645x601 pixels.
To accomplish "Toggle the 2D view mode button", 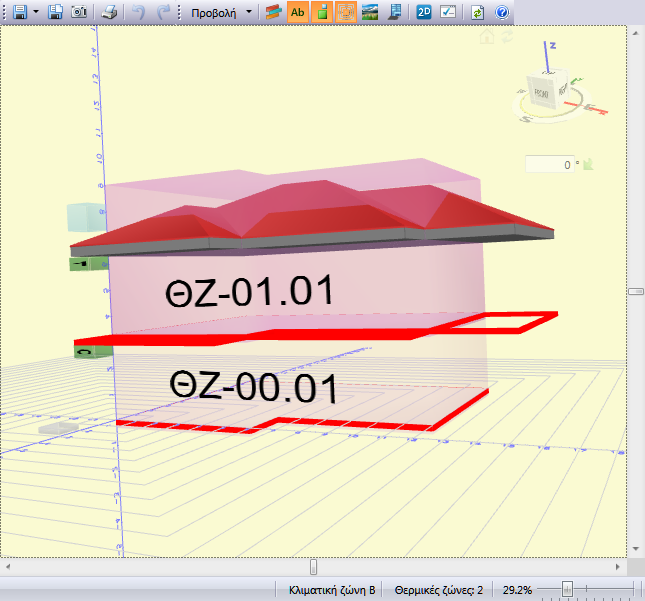I will [x=424, y=13].
